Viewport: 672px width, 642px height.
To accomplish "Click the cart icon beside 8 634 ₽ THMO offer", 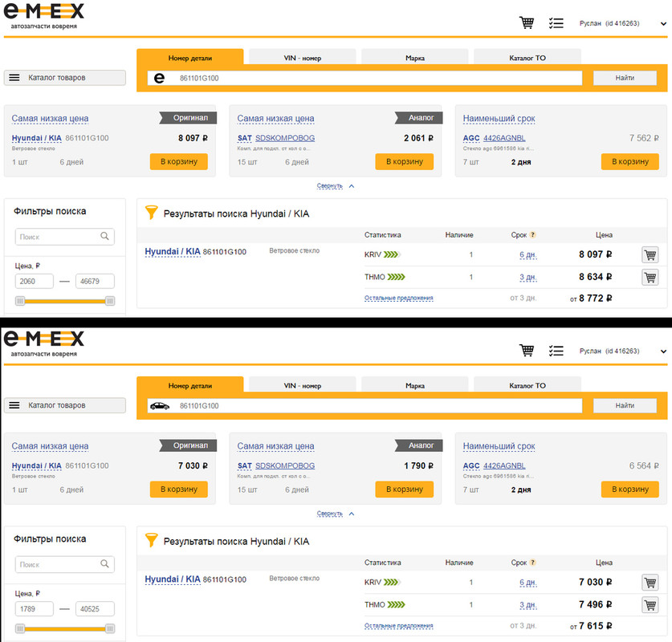I will 650,277.
